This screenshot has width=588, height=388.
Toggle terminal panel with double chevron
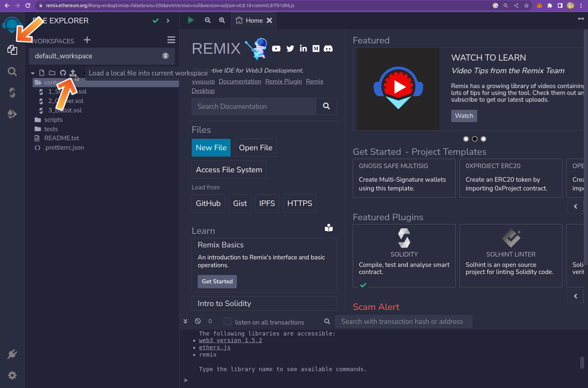pos(185,321)
